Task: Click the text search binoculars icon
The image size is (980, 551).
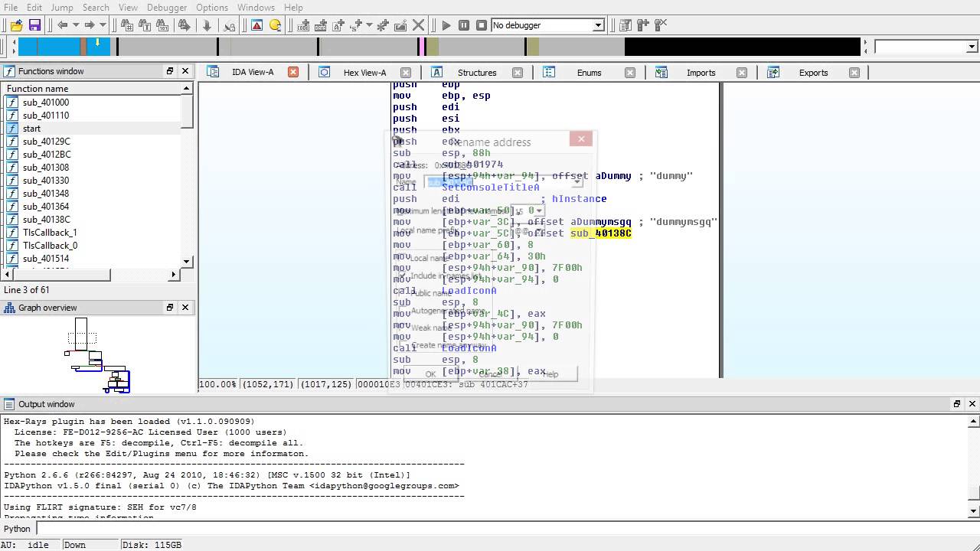Action: click(x=145, y=25)
